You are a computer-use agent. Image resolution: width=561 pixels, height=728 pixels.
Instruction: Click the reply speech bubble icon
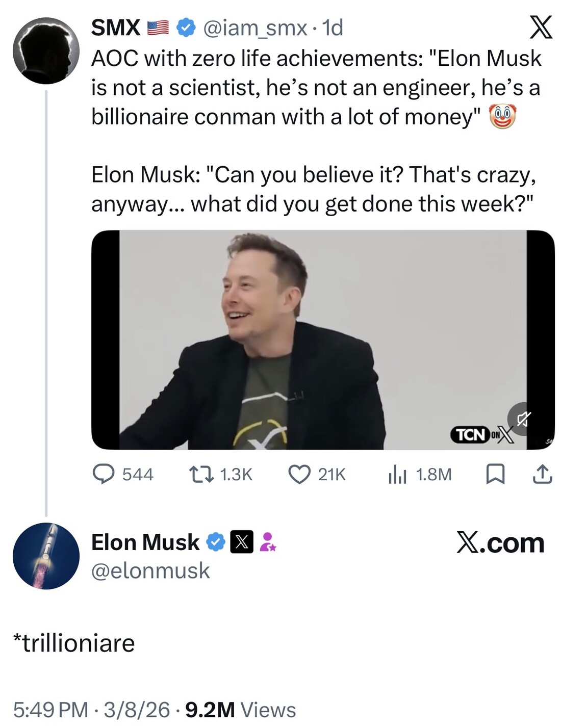coord(104,474)
